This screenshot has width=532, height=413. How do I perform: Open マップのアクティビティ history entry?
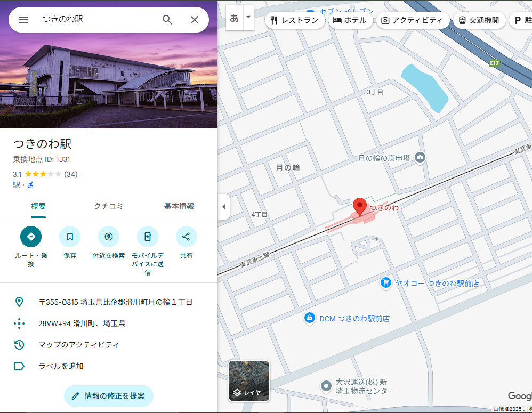pyautogui.click(x=76, y=345)
